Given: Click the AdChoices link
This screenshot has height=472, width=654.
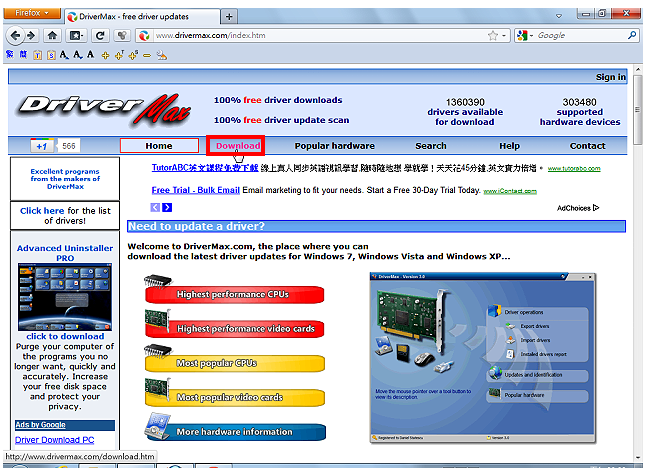Looking at the screenshot, I should [578, 208].
